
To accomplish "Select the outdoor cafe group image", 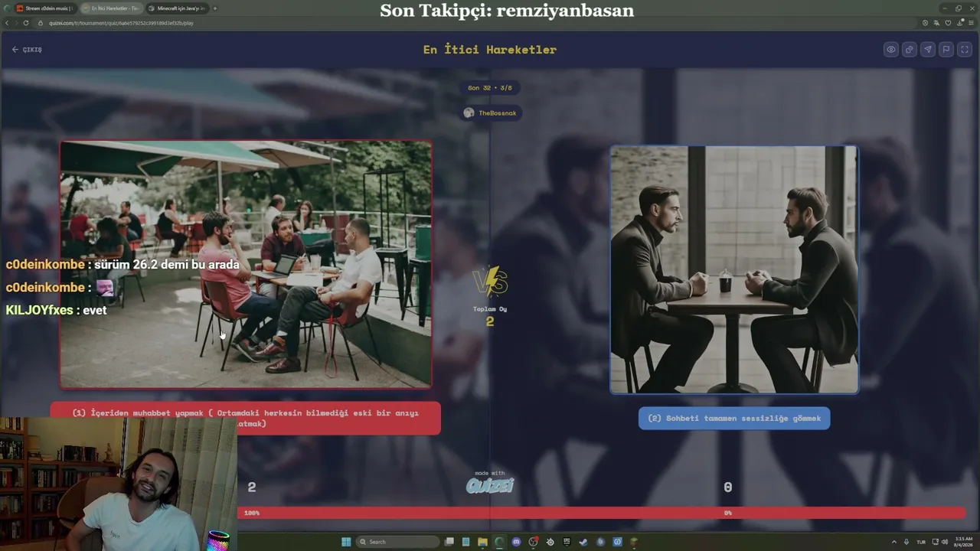I will coord(246,264).
